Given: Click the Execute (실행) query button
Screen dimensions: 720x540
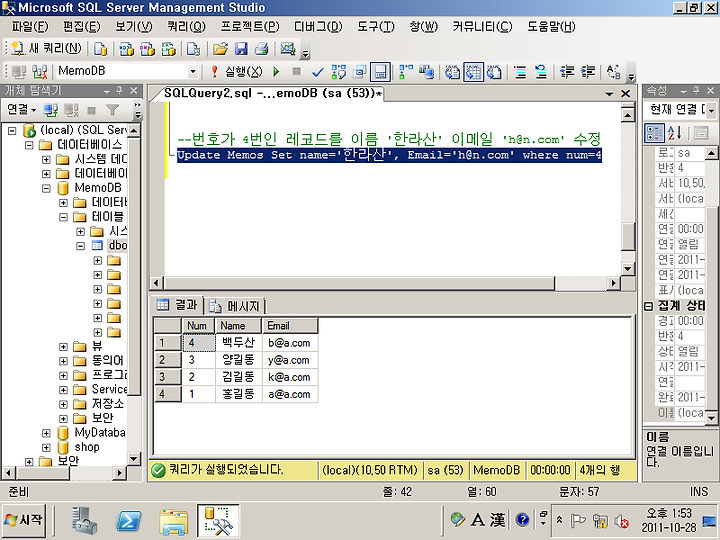Looking at the screenshot, I should [237, 72].
